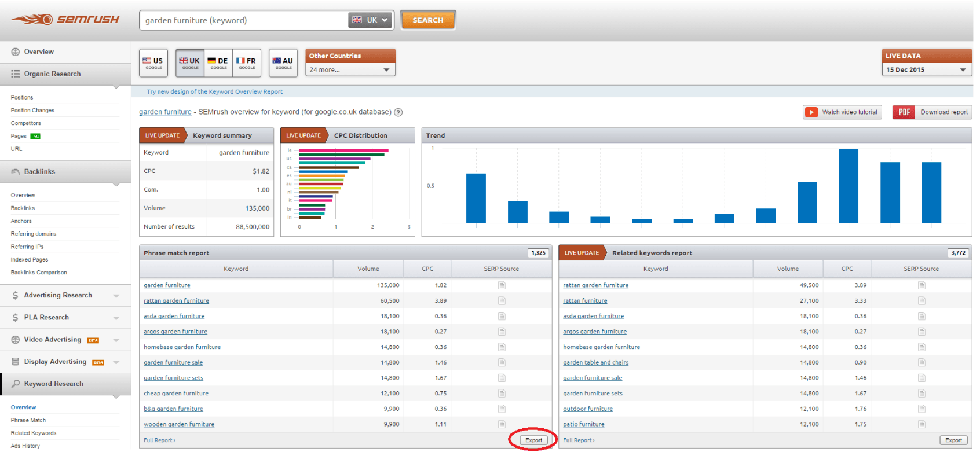Image resolution: width=980 pixels, height=452 pixels.
Task: Export the Phrase match report
Action: [533, 440]
